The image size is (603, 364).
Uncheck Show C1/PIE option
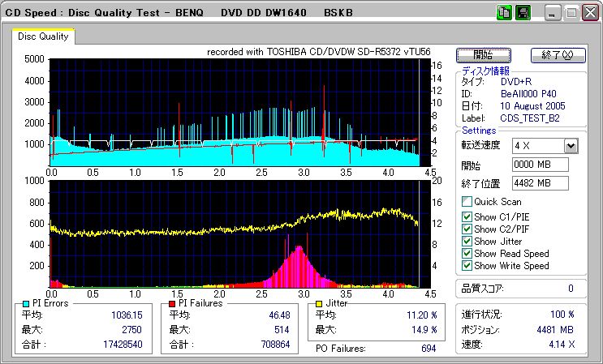click(x=467, y=216)
